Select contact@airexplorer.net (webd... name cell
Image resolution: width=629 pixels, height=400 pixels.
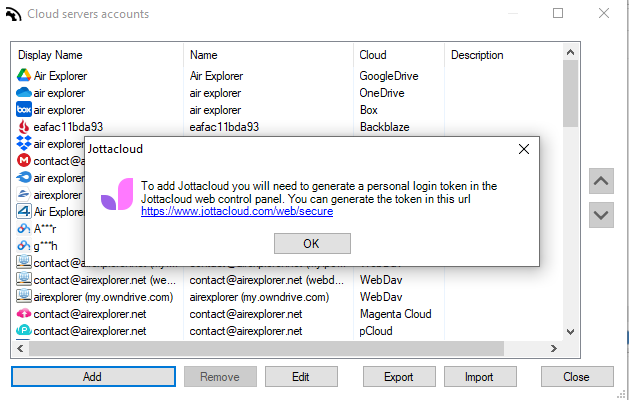(267, 280)
